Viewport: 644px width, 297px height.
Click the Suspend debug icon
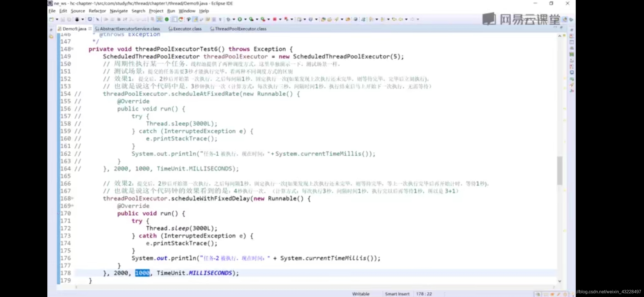(112, 19)
